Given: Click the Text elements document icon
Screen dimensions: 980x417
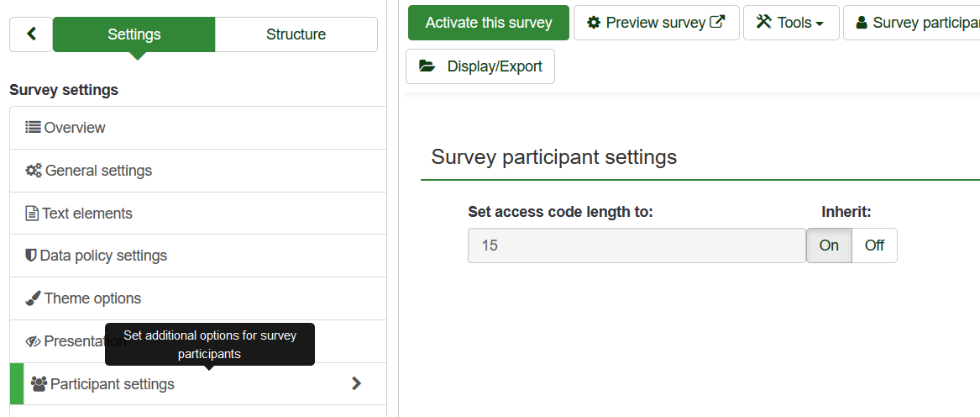Looking at the screenshot, I should 32,214.
